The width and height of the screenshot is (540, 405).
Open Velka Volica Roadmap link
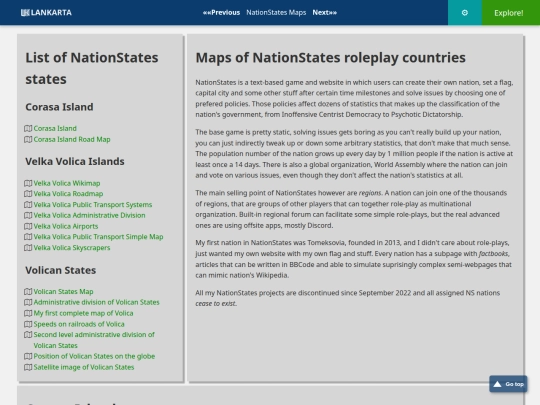[x=68, y=194]
